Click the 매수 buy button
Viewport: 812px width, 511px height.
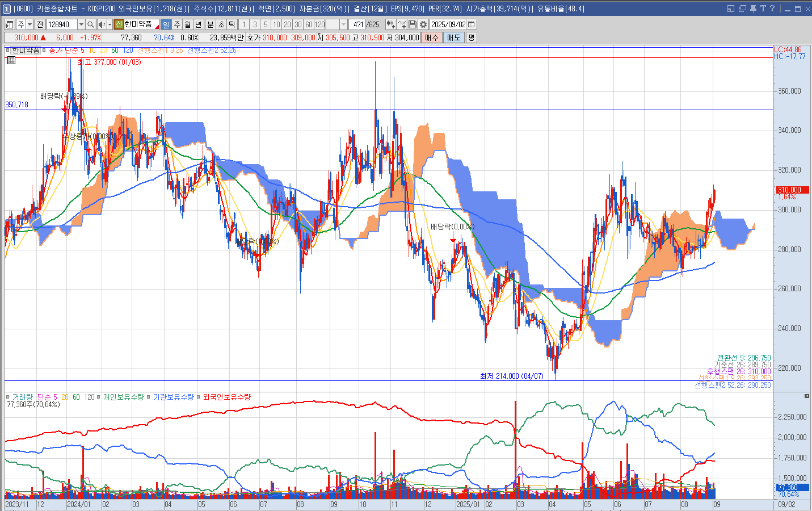click(x=432, y=37)
